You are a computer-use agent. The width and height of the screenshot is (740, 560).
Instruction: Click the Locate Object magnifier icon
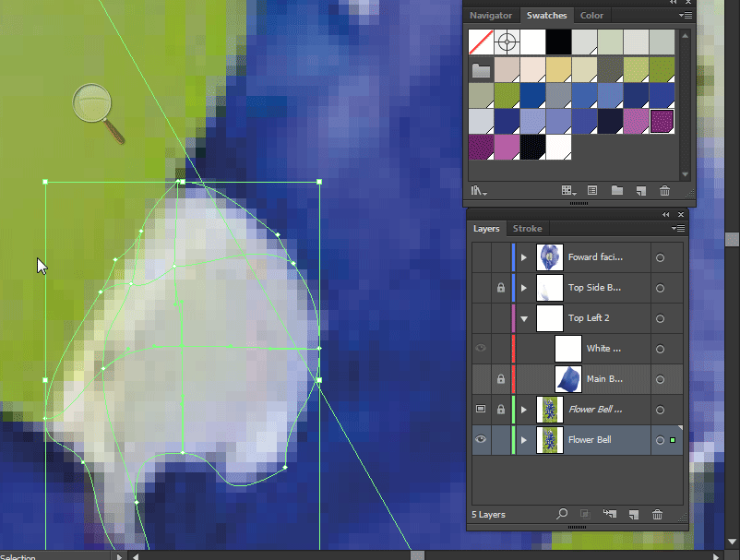[562, 514]
